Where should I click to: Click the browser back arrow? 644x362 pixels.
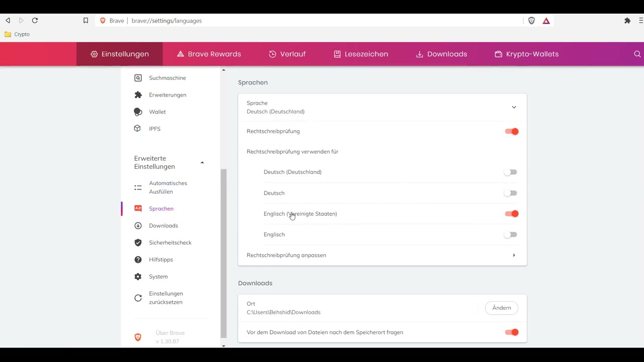(8, 21)
